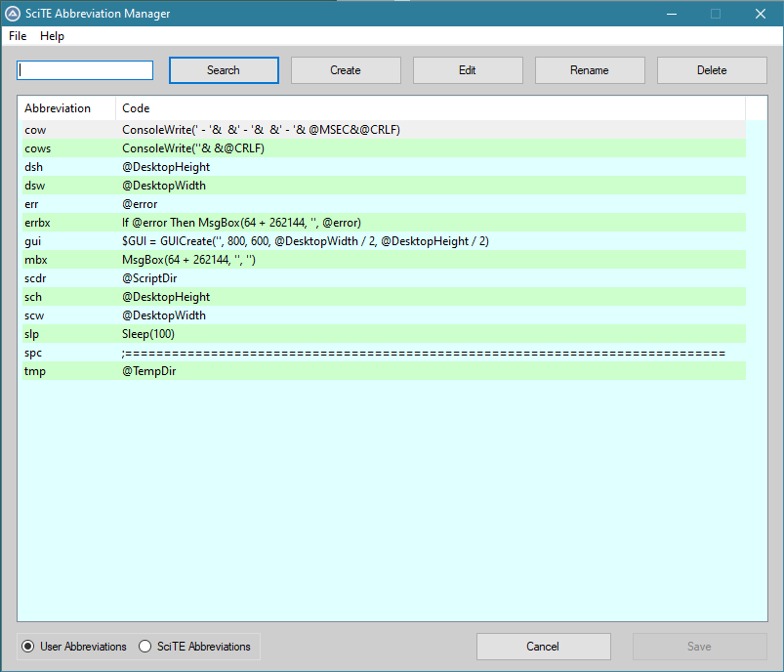Select the 'dsw' abbreviation row
784x672 pixels.
[384, 186]
